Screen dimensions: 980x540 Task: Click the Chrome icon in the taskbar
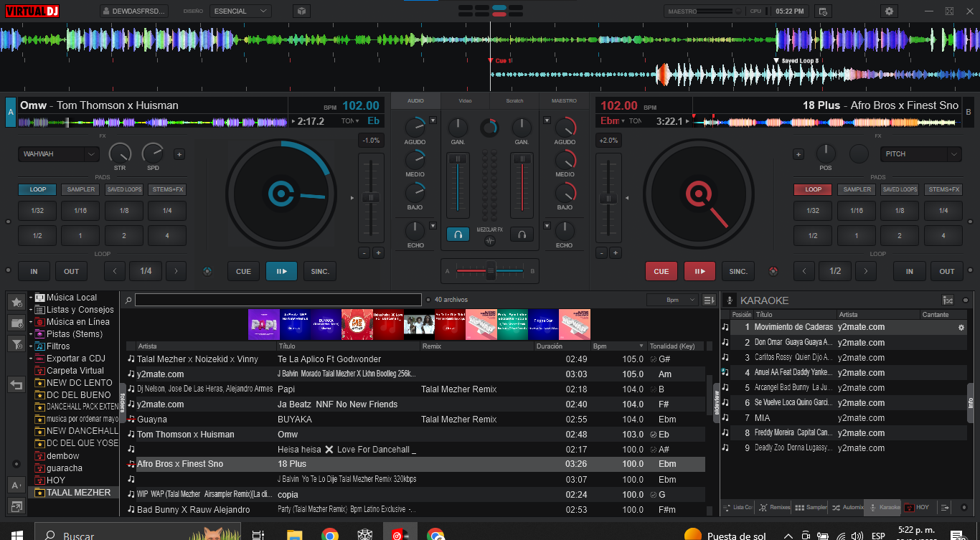[330, 535]
